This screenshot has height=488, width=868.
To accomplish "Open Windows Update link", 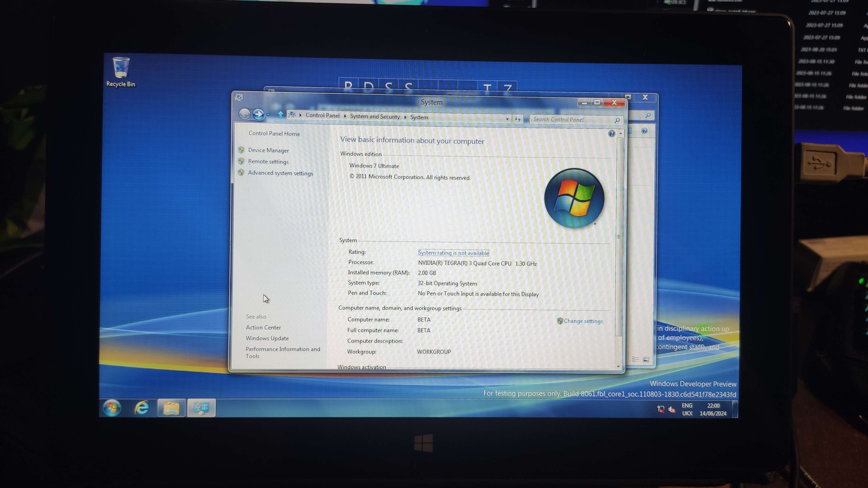I will coord(267,338).
